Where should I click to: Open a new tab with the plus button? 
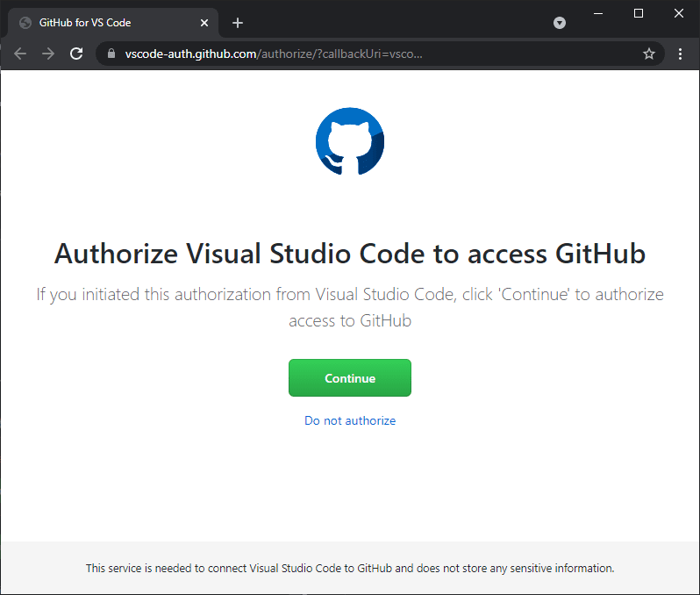tap(238, 23)
